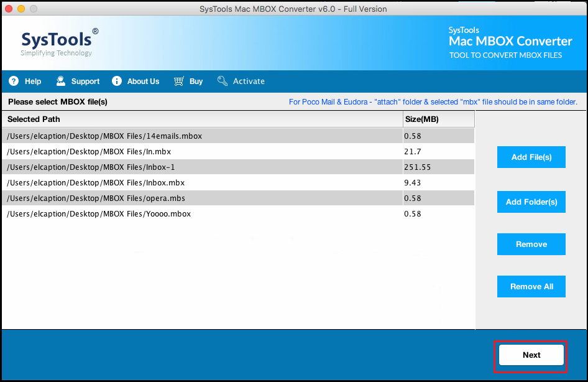Click the Help question mark icon
This screenshot has width=588, height=382.
(14, 81)
